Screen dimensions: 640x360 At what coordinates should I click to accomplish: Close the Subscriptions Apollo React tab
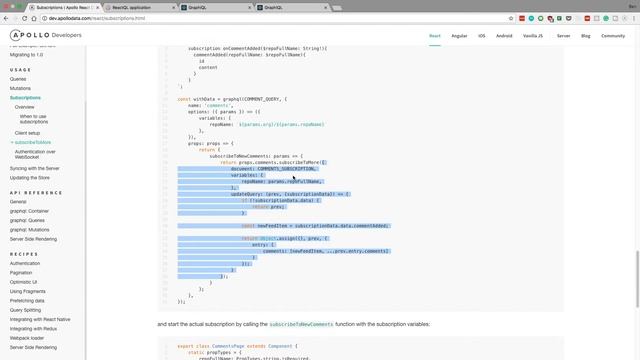tap(98, 7)
